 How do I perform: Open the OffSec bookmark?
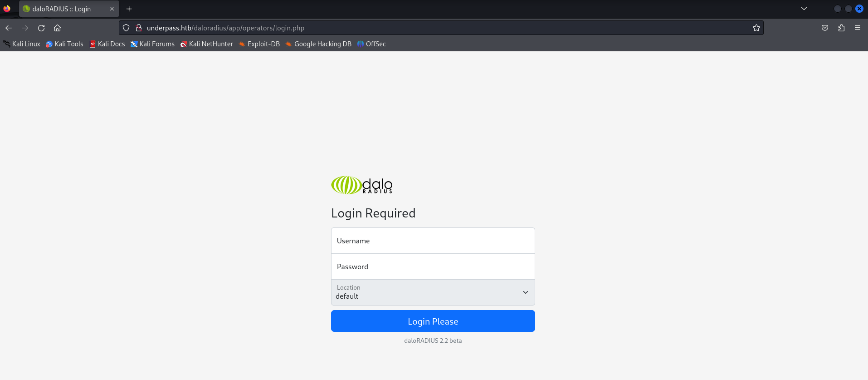coord(371,44)
